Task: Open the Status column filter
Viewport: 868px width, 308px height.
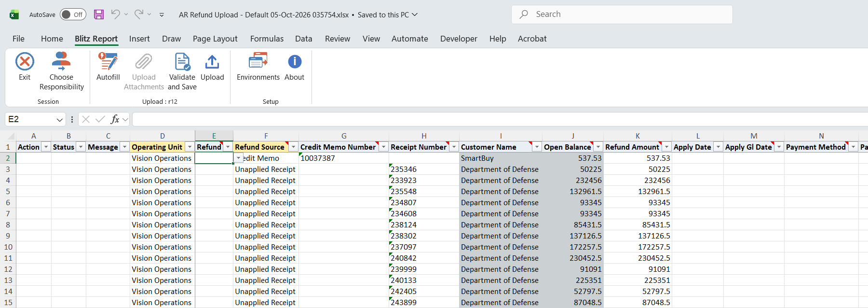Action: tap(81, 147)
